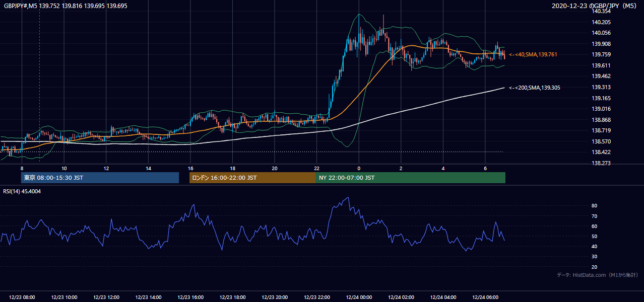
Task: Click hour tick 4 under price chart
Action: coord(443,168)
